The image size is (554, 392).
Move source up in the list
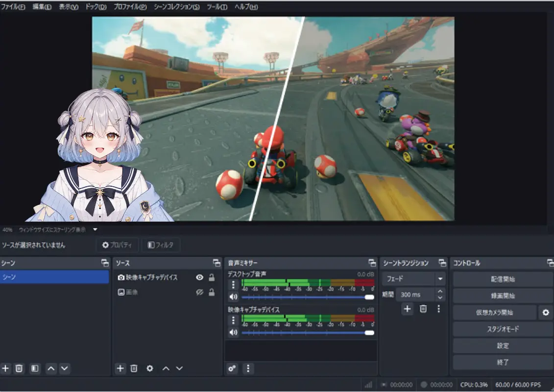[166, 368]
